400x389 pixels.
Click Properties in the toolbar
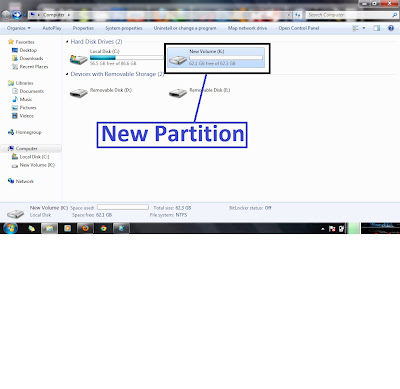click(x=83, y=28)
